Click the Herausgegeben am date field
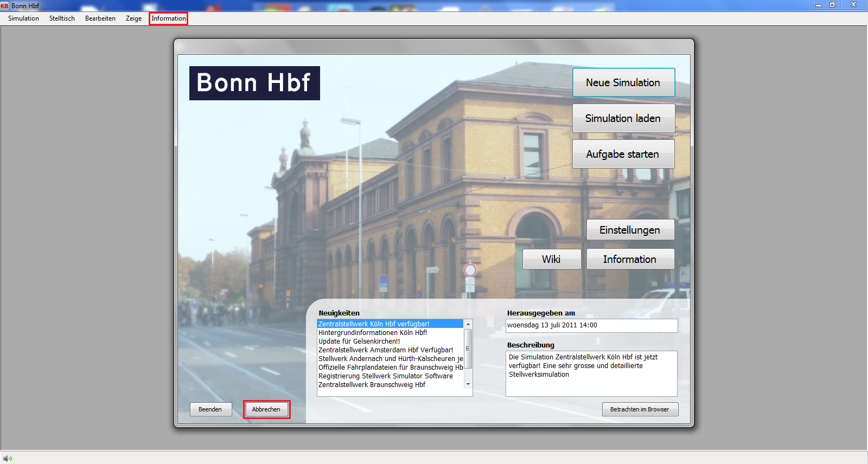This screenshot has width=868, height=464. 591,325
